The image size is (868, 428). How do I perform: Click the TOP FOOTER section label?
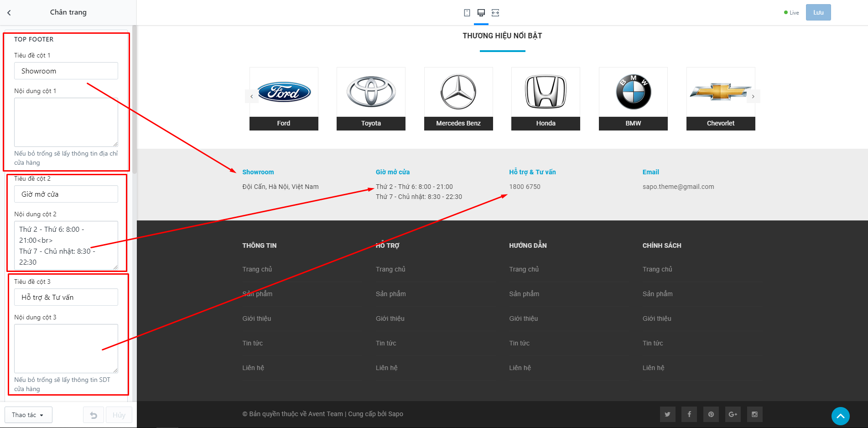coord(34,39)
